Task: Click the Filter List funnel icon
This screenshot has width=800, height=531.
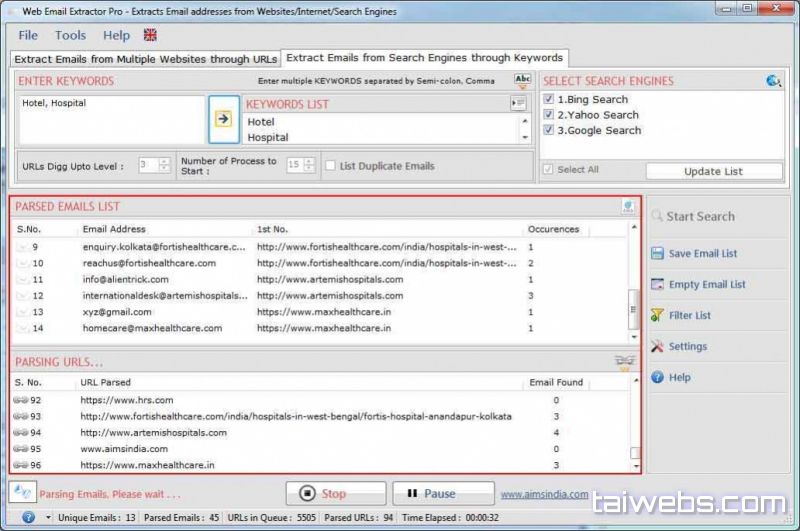Action: [x=657, y=316]
